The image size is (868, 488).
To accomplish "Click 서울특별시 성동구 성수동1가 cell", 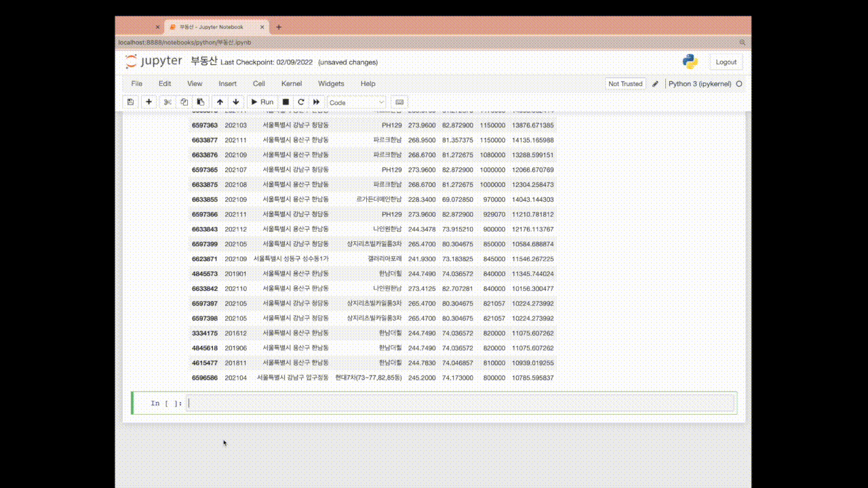I will (x=292, y=259).
